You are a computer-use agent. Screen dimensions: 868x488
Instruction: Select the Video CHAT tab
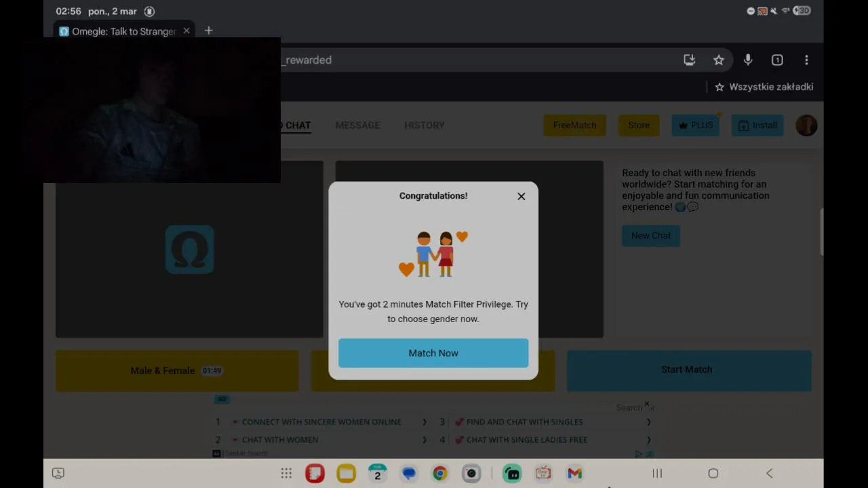tap(296, 125)
